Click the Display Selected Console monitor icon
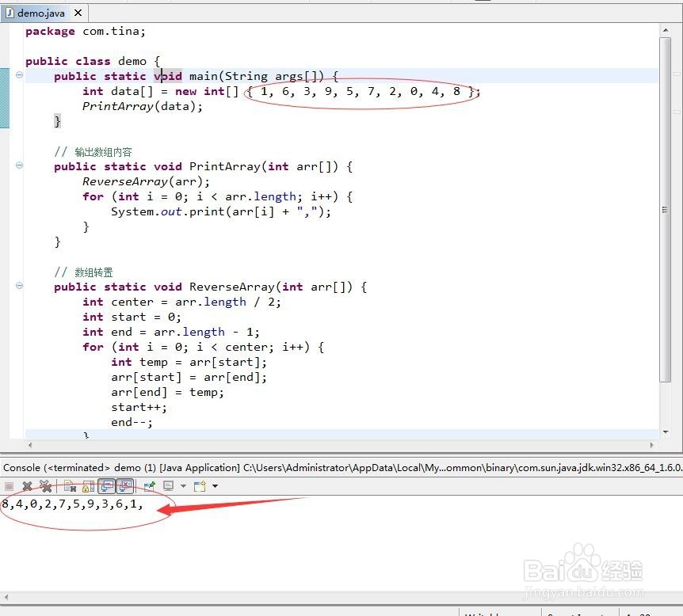683x616 pixels. tap(168, 486)
